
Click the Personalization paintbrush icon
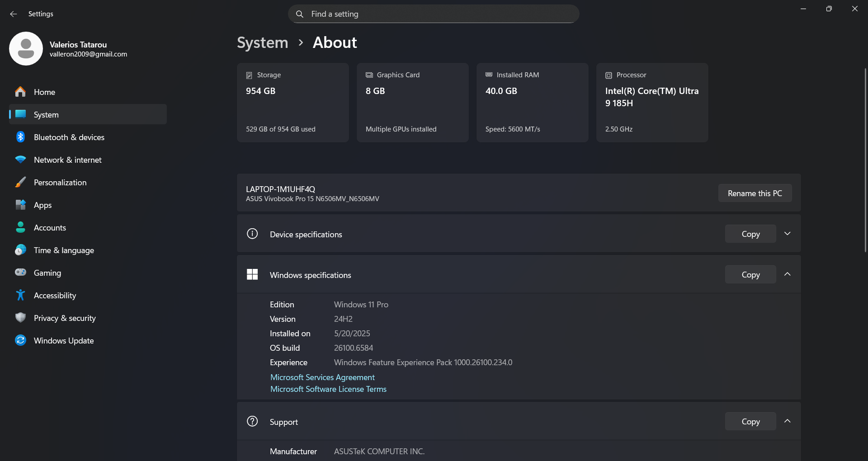[x=20, y=182]
